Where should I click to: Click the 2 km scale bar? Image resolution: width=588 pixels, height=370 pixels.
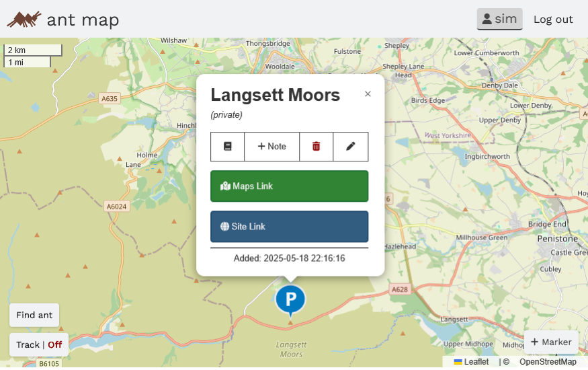point(33,50)
